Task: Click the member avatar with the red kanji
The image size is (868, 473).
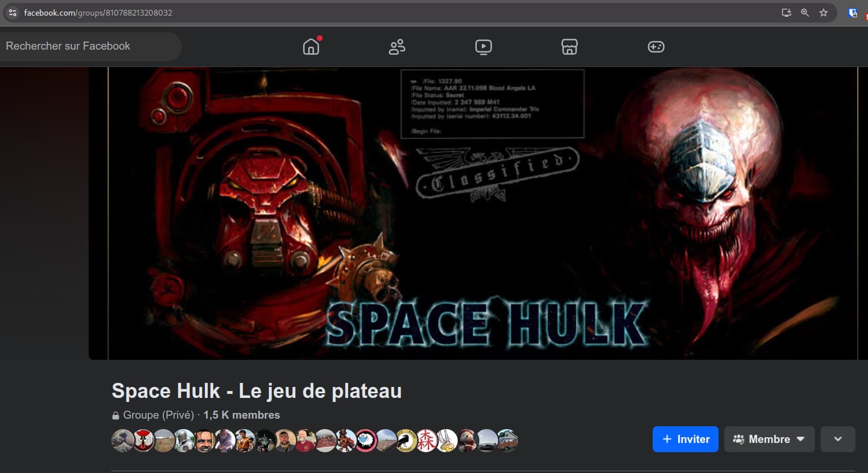Action: pyautogui.click(x=426, y=441)
